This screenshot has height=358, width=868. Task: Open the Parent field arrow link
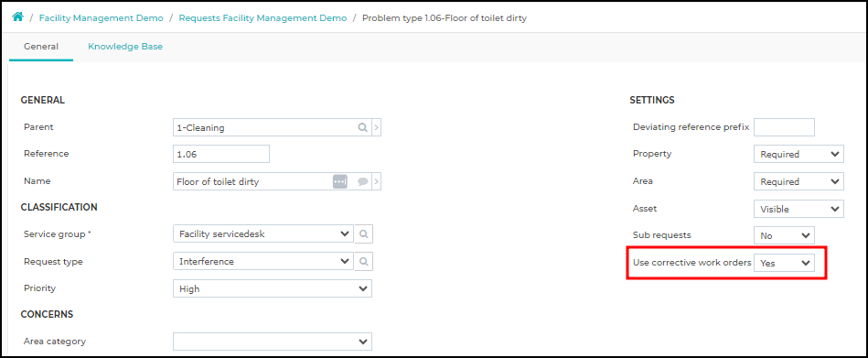pos(377,127)
